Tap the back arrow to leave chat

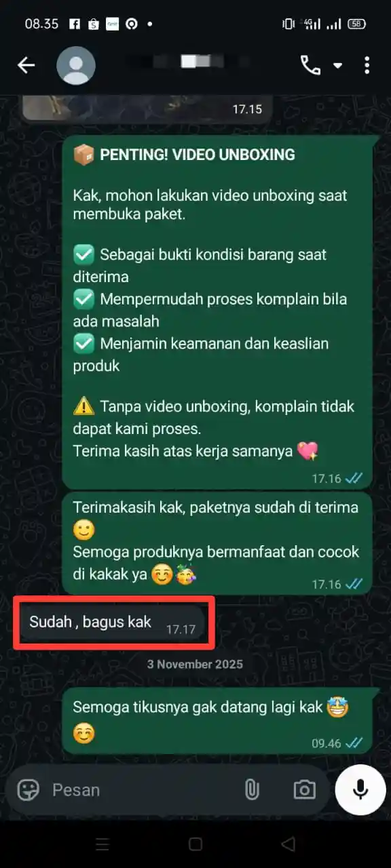coord(26,65)
